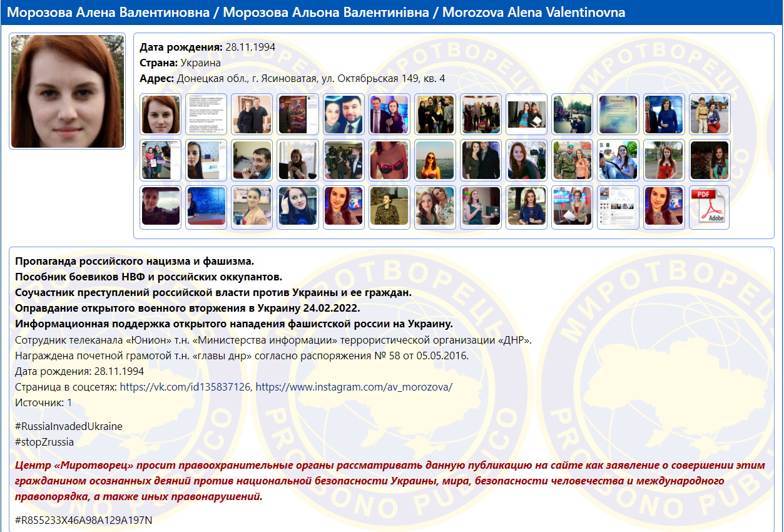Open the Adobe PDF file icon
Screen dimensions: 784x532
tap(709, 207)
